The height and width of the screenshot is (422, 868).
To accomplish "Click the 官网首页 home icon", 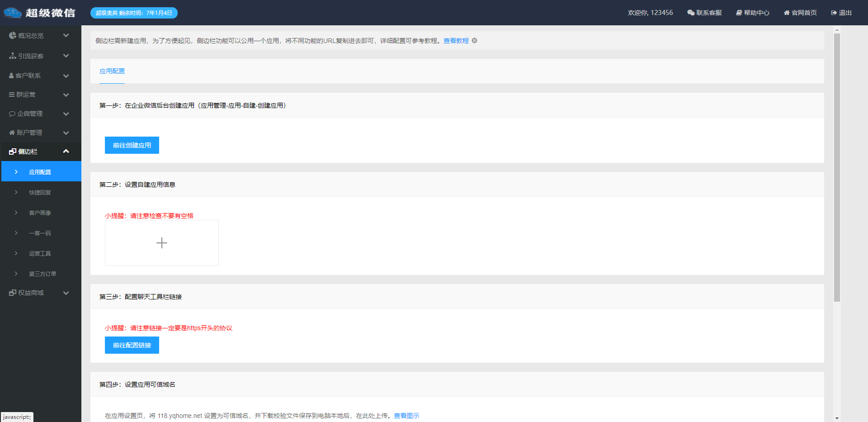I will (787, 13).
